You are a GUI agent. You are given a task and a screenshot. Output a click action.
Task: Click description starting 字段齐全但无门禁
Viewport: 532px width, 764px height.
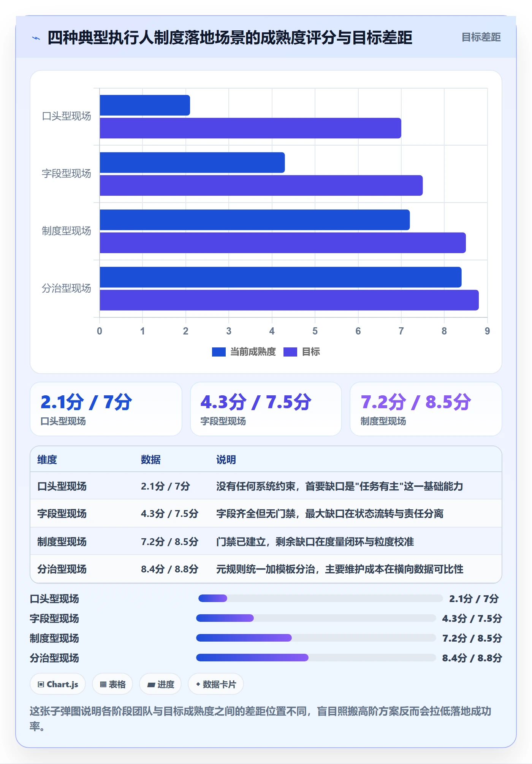330,514
